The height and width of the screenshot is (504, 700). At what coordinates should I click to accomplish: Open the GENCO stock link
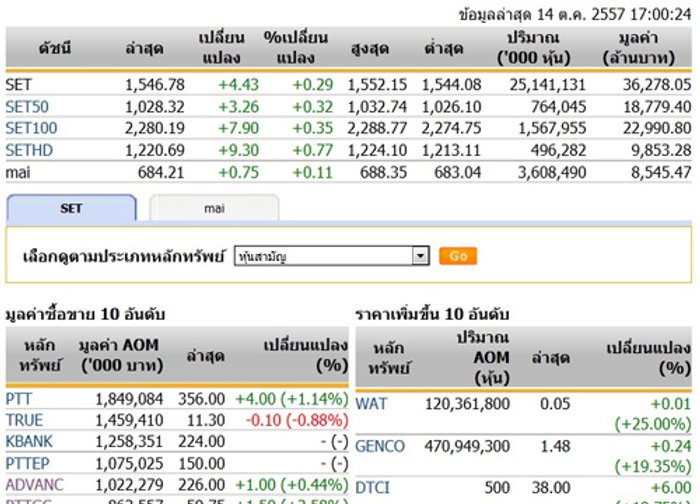(x=380, y=446)
